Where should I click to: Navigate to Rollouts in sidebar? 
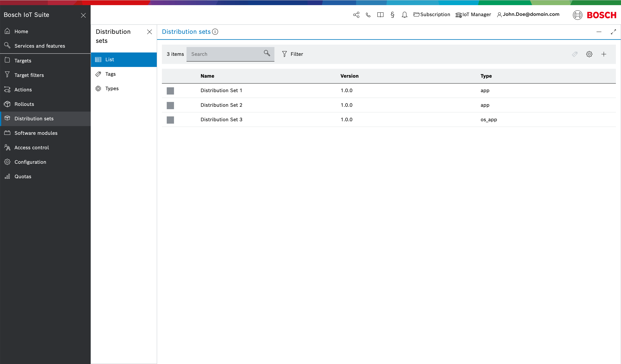pos(24,104)
